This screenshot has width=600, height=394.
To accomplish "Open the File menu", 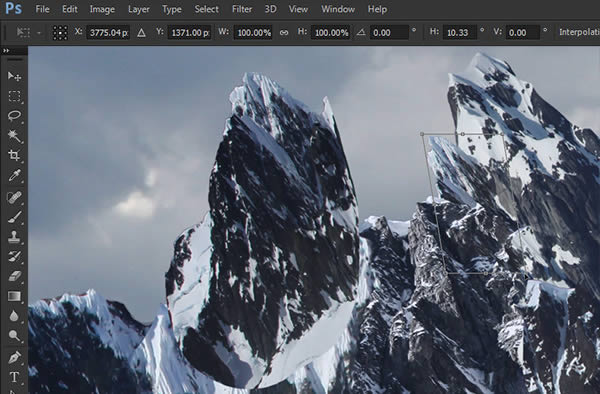I will point(42,9).
